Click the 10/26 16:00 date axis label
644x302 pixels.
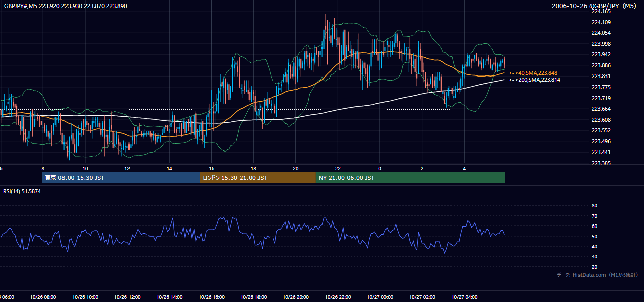[x=212, y=297]
